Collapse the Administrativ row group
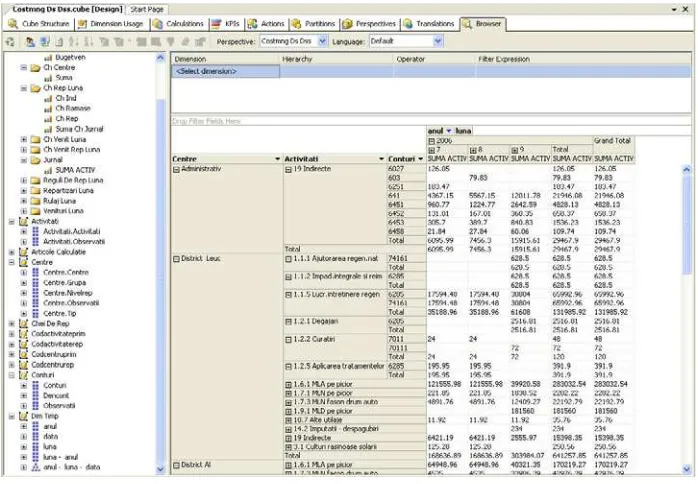Screen dimensions: 698x484 tap(176, 170)
